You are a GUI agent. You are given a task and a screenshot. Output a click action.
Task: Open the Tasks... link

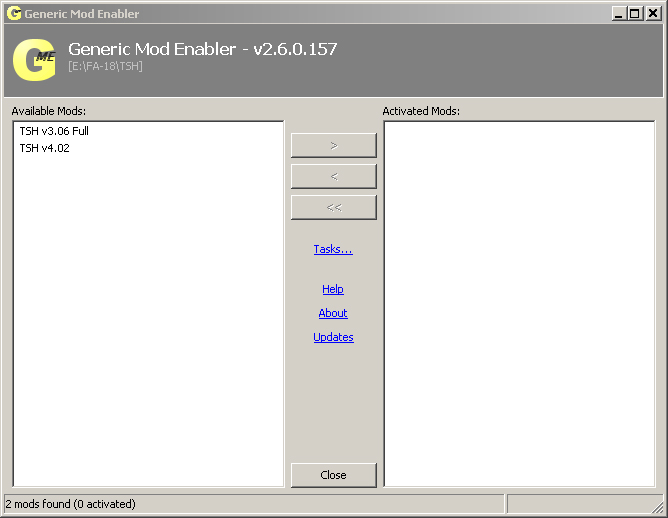click(333, 249)
